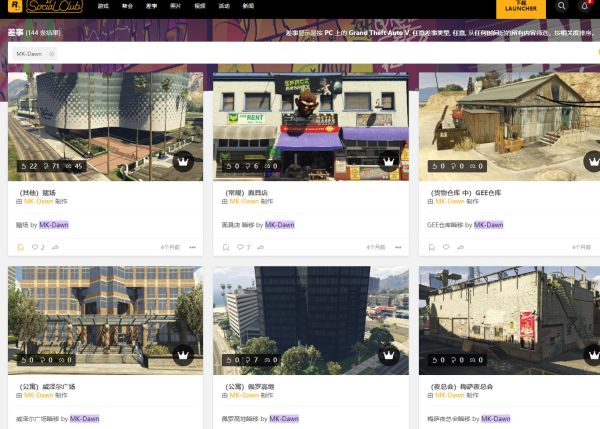The height and width of the screenshot is (429, 600).
Task: Click the crown badge on the 佩罗高地 tower thumbnail
Action: pyautogui.click(x=388, y=355)
